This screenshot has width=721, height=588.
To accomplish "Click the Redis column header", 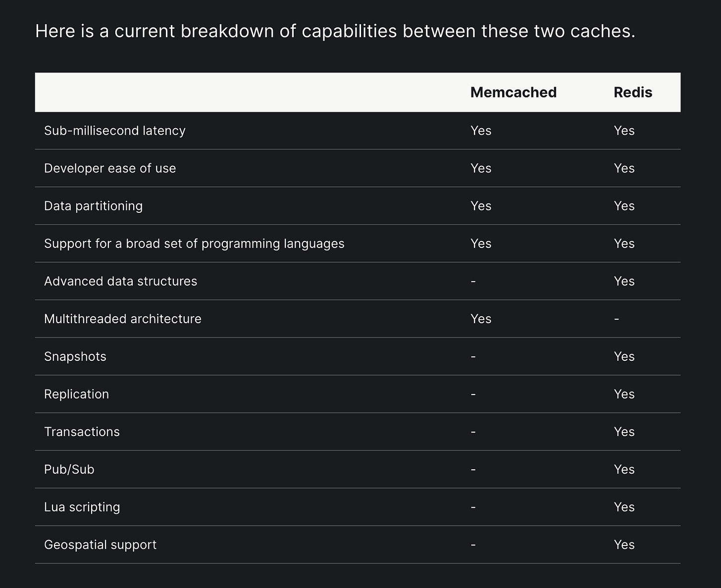I will pos(633,93).
